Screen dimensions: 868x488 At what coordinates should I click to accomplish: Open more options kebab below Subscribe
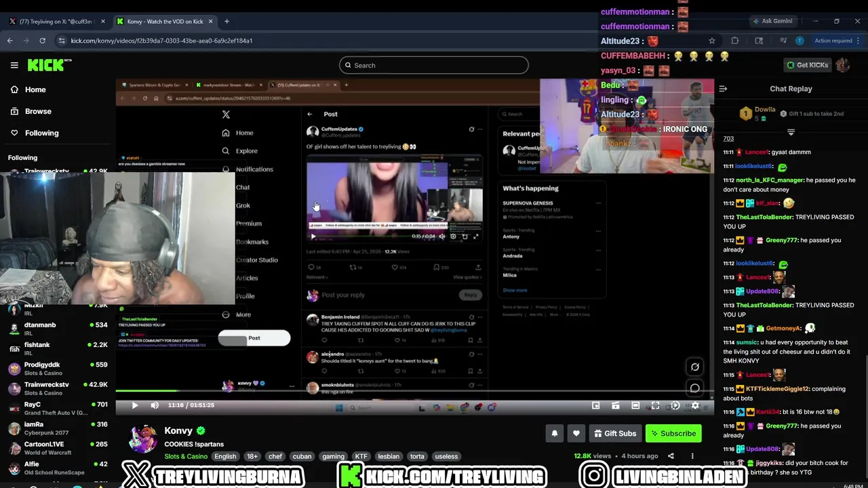point(692,456)
